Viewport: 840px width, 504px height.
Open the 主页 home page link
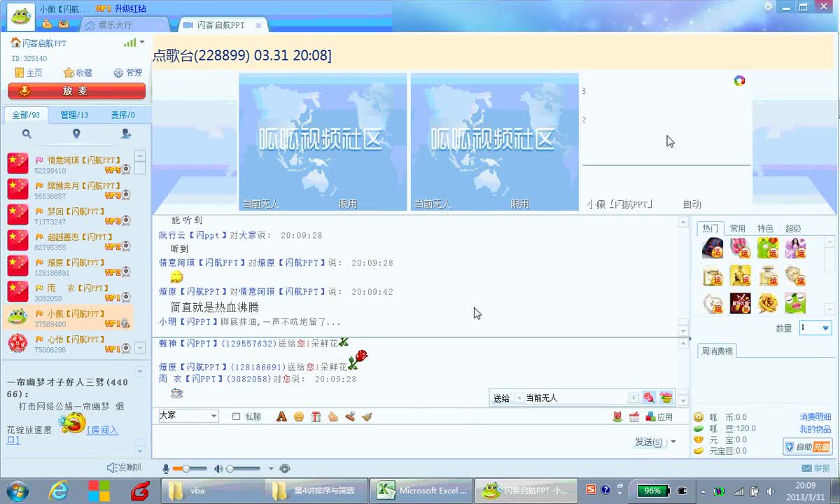pyautogui.click(x=28, y=73)
